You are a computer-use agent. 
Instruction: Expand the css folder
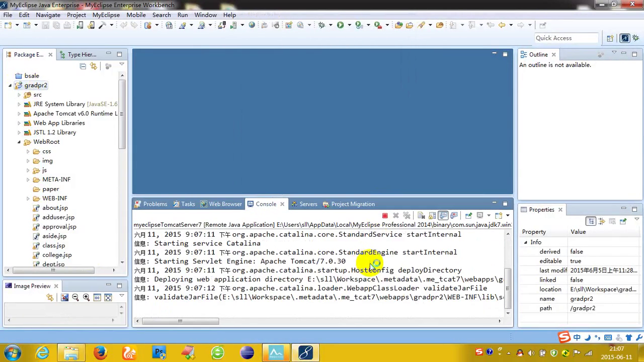point(28,152)
